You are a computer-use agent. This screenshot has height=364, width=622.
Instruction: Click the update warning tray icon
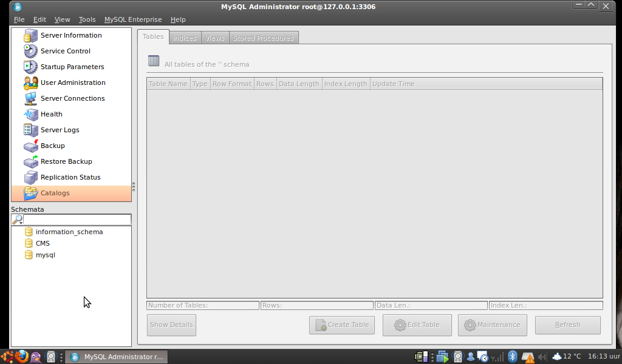(x=528, y=357)
